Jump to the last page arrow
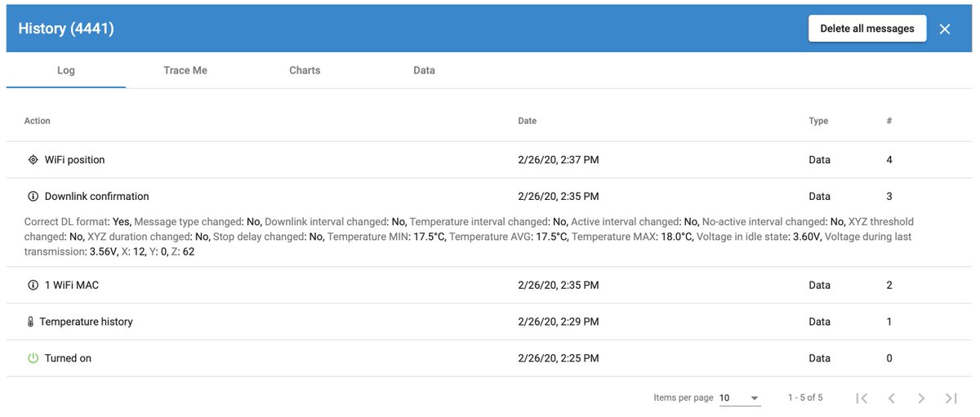The width and height of the screenshot is (980, 417). [951, 398]
